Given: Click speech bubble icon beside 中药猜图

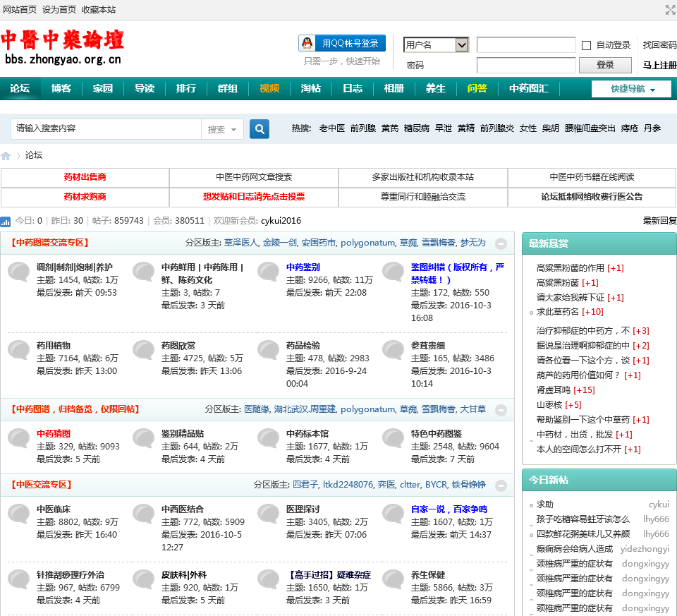Looking at the screenshot, I should (19, 438).
